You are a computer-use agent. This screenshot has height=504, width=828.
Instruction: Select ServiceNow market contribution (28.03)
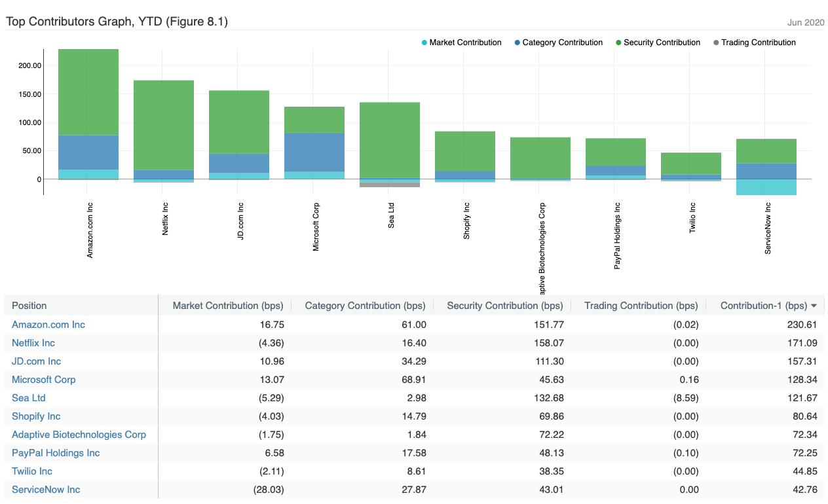point(267,490)
